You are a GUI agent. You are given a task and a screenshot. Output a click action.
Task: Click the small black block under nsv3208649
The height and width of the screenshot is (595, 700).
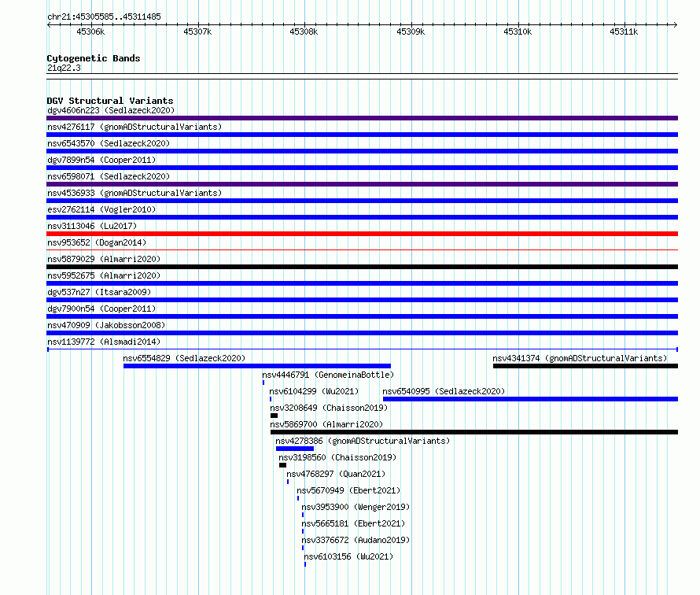[x=274, y=416]
